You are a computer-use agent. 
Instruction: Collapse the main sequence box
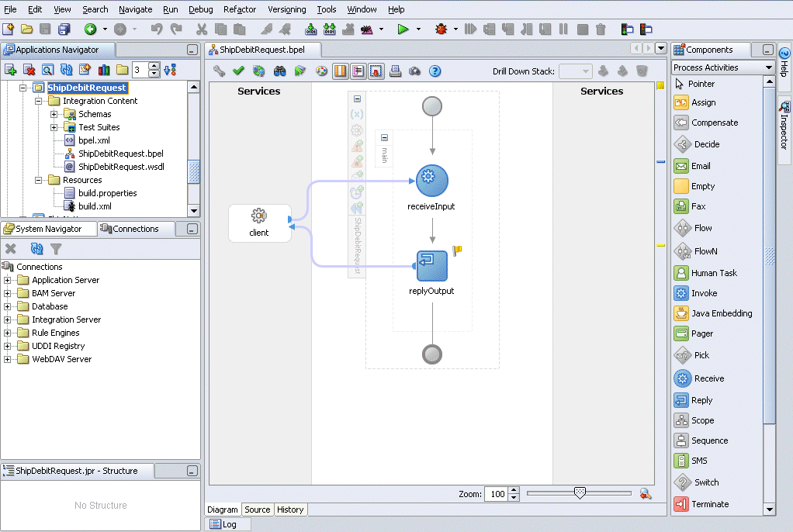(x=384, y=137)
